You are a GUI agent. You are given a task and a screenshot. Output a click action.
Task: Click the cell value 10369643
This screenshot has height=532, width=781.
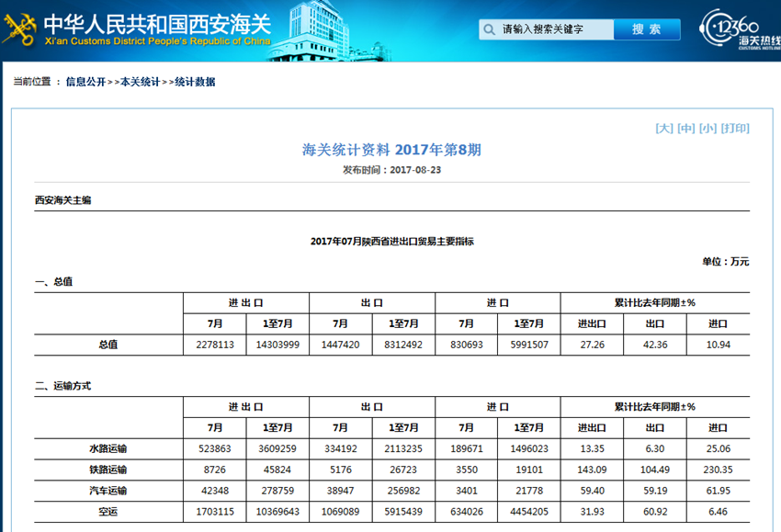click(277, 512)
